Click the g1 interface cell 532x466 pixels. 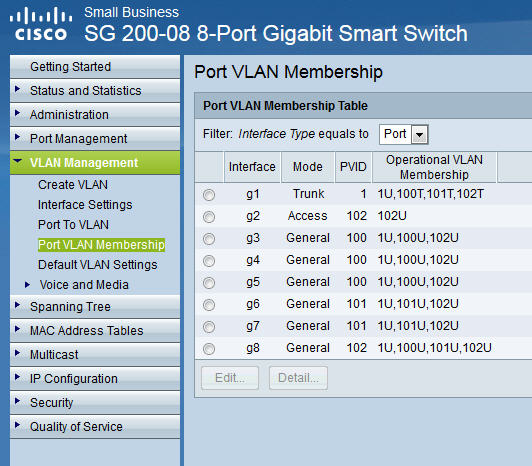(253, 194)
